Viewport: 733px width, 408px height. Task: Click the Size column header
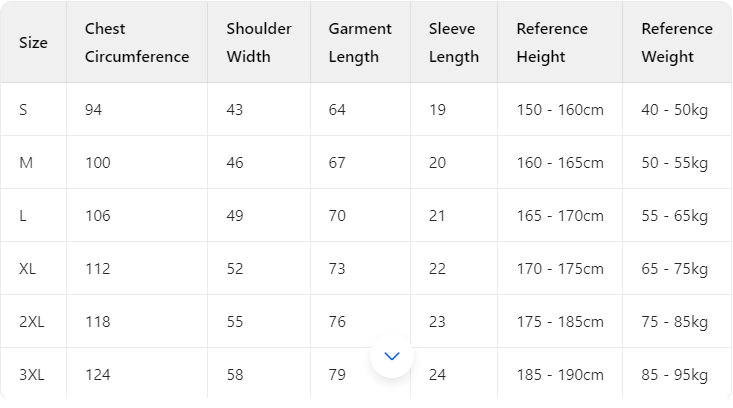[33, 43]
